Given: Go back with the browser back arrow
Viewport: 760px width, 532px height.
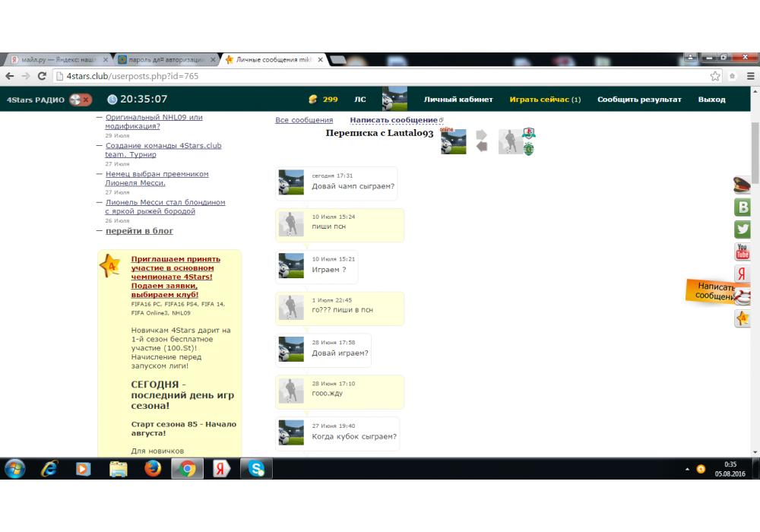Looking at the screenshot, I should (x=10, y=76).
